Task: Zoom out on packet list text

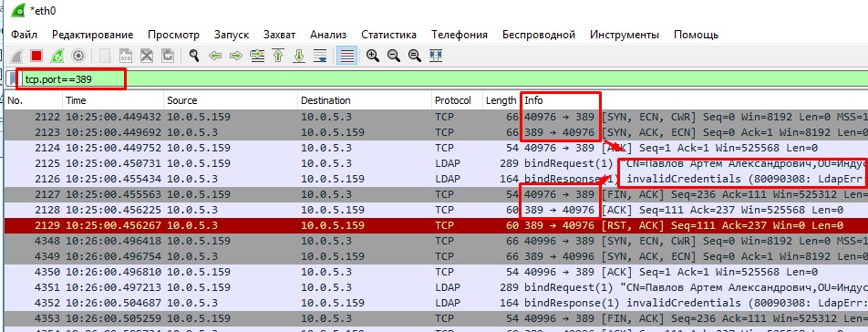Action: point(394,56)
